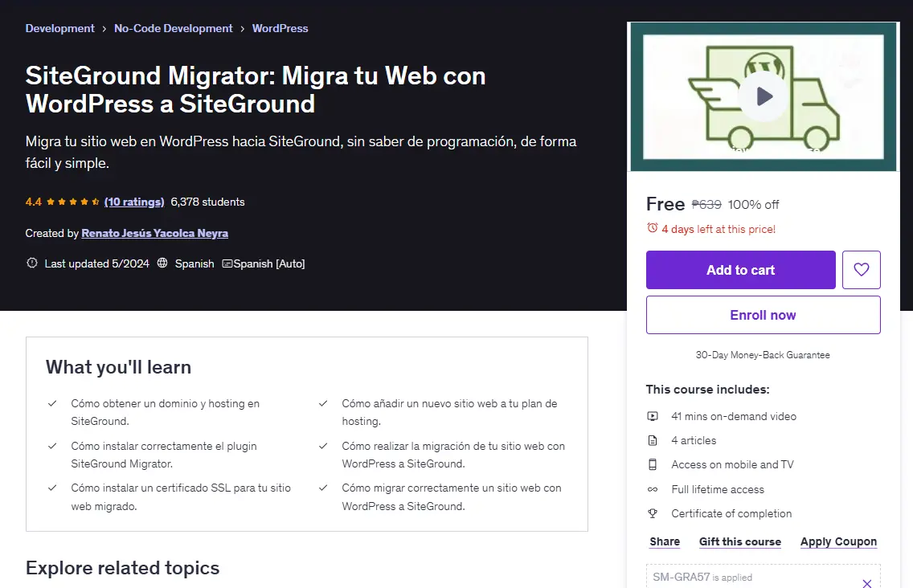
Task: Click the 'SM-GRA57 is applied' coupon text
Action: [x=702, y=577]
